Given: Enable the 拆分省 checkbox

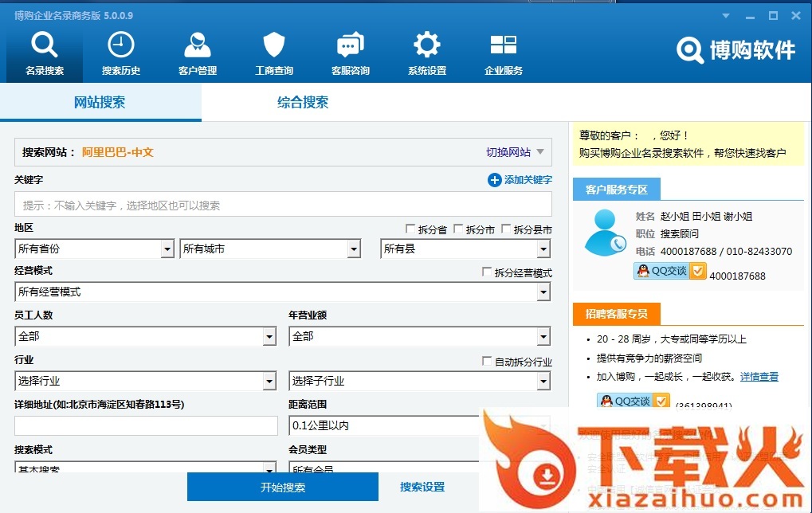Looking at the screenshot, I should click(x=410, y=229).
